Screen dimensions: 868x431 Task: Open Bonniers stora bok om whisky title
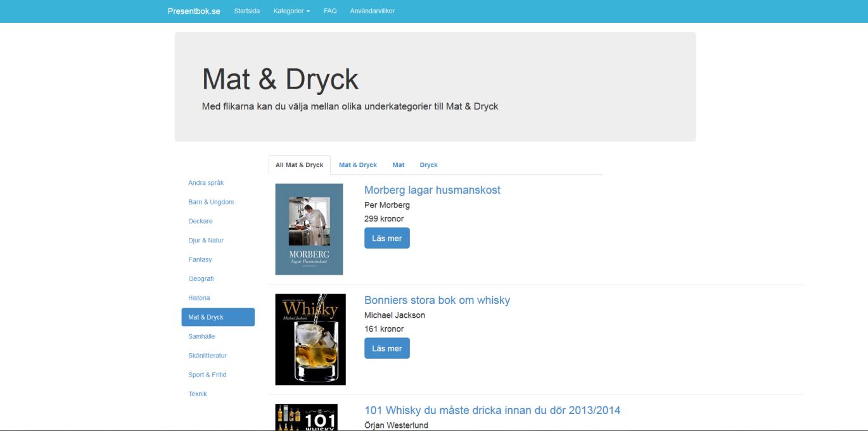437,300
